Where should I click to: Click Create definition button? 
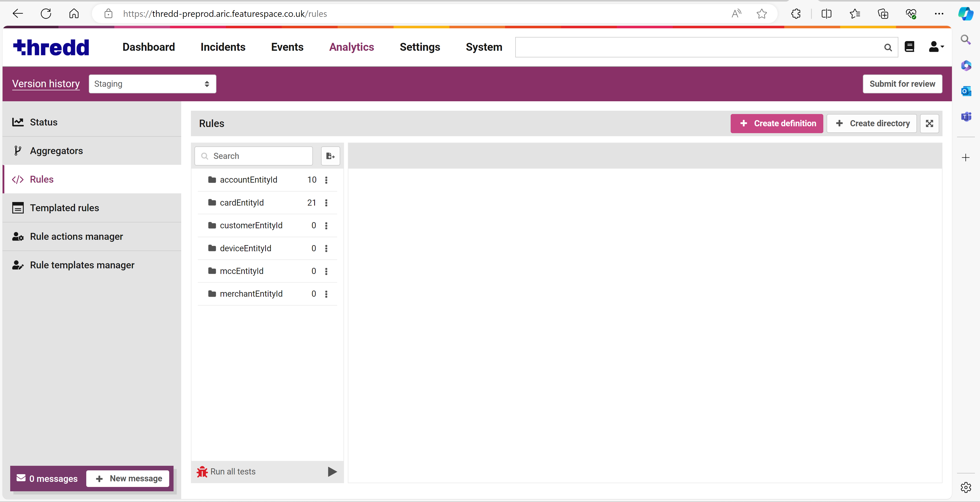coord(776,124)
